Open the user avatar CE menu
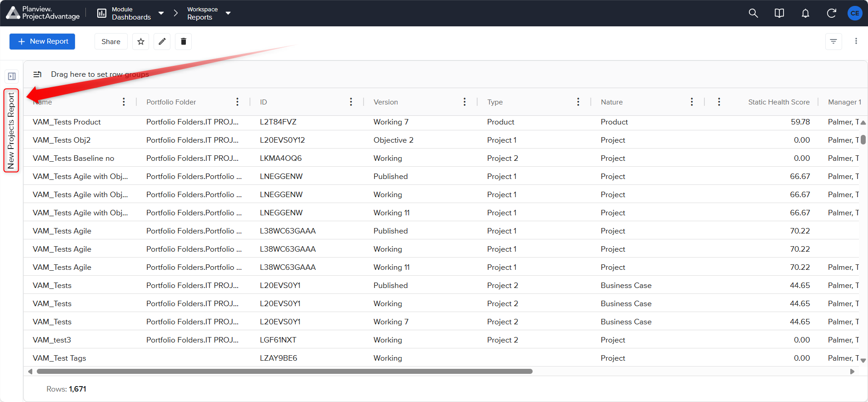The width and height of the screenshot is (868, 402). pos(855,13)
